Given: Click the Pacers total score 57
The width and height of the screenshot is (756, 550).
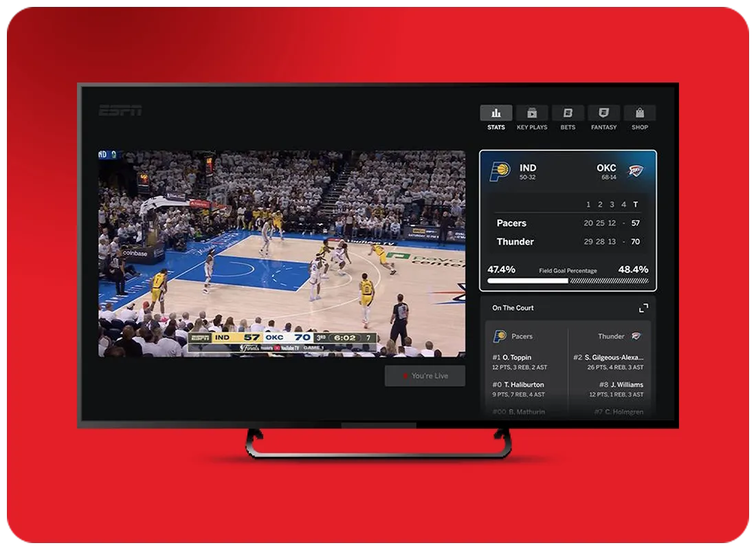Looking at the screenshot, I should pos(636,223).
